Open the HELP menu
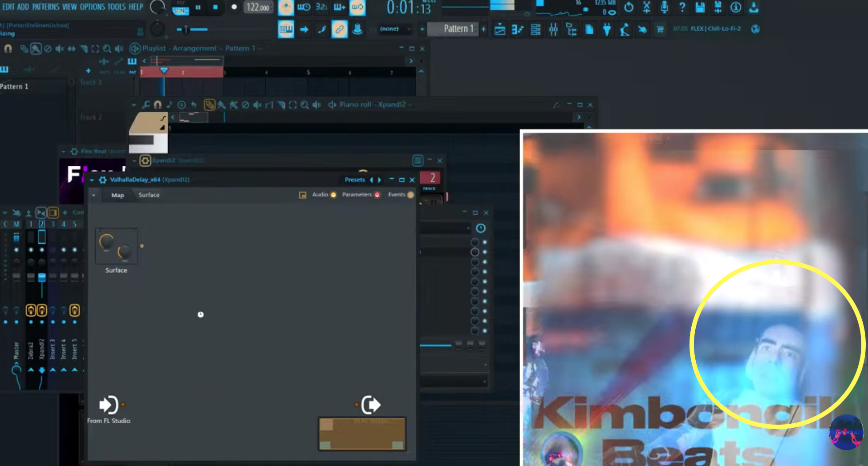 [x=136, y=7]
